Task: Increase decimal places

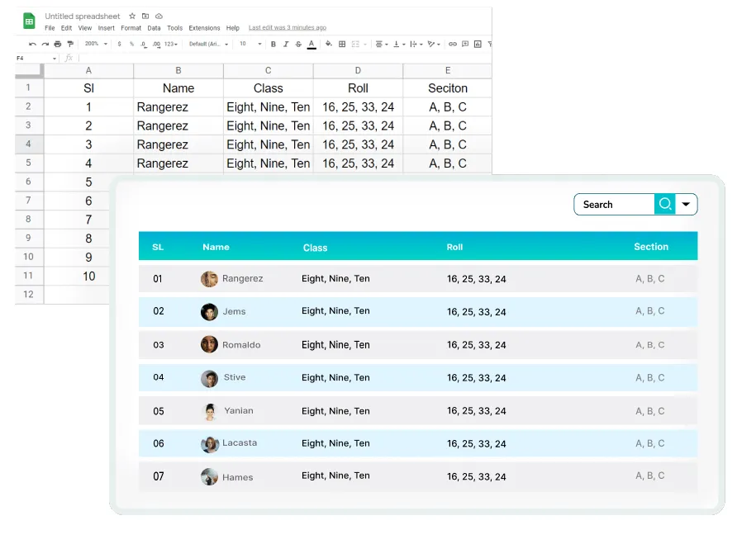Action: click(156, 45)
